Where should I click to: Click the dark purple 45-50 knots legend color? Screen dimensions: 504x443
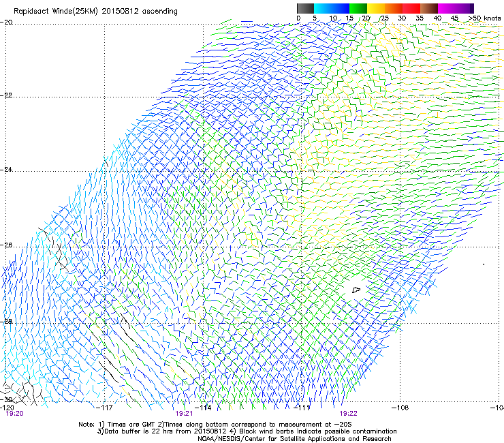(x=464, y=8)
